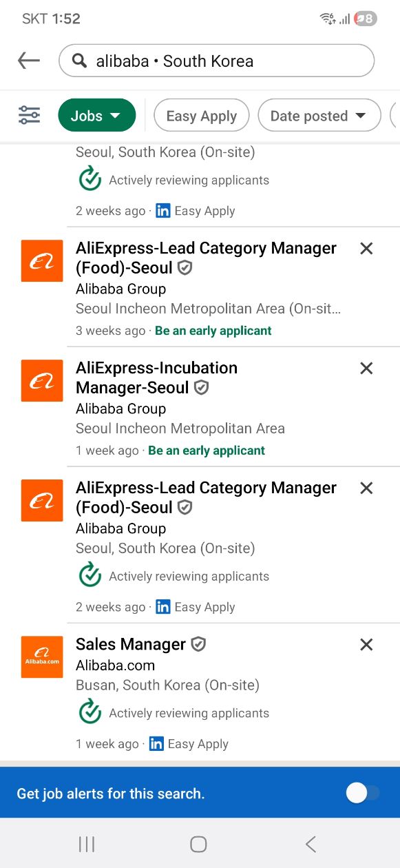Toggle the Easy Apply filter
The width and height of the screenshot is (400, 868).
click(x=201, y=115)
